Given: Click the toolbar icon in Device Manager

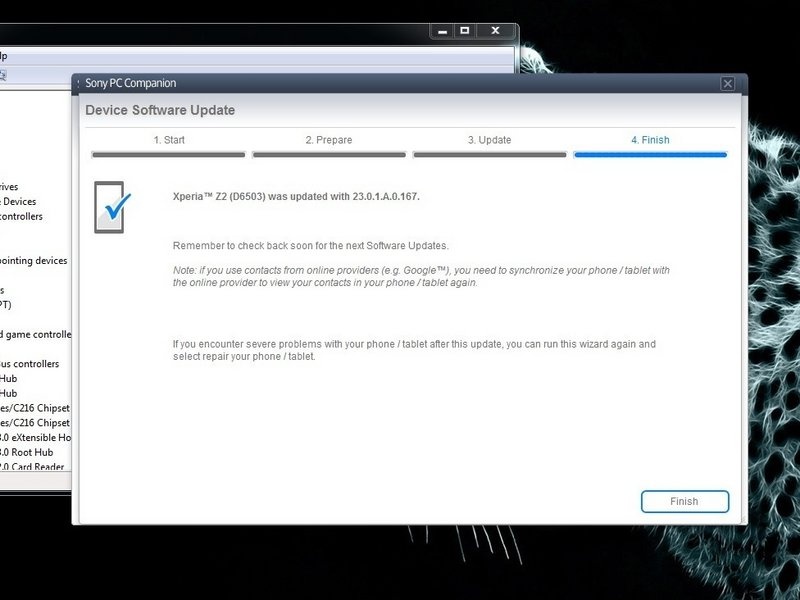Looking at the screenshot, I should [x=3, y=76].
